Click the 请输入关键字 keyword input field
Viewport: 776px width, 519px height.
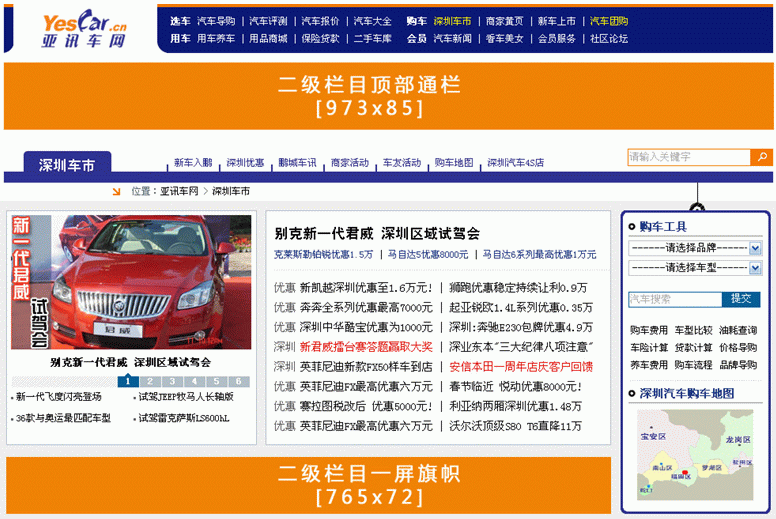click(x=688, y=157)
